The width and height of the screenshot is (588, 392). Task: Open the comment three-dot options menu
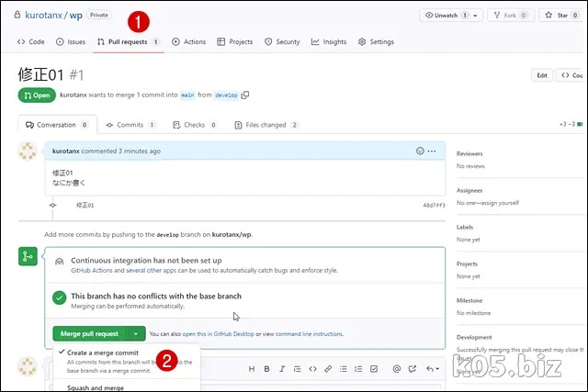point(432,151)
